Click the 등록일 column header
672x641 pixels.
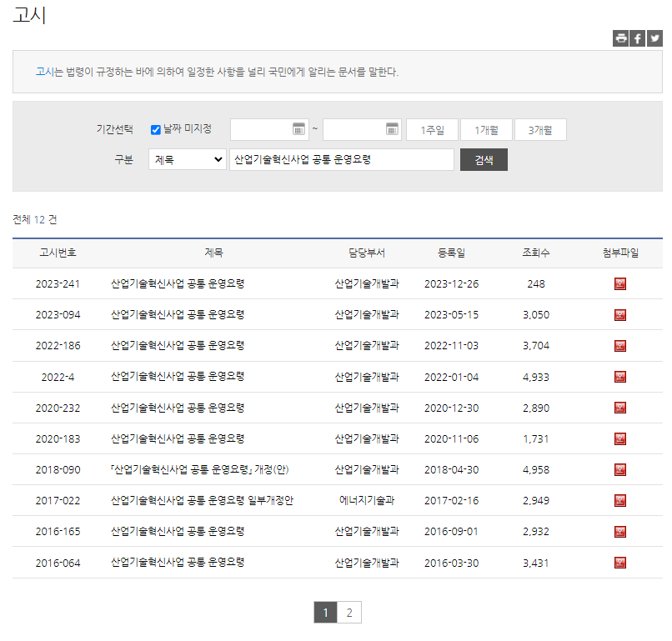click(x=451, y=253)
